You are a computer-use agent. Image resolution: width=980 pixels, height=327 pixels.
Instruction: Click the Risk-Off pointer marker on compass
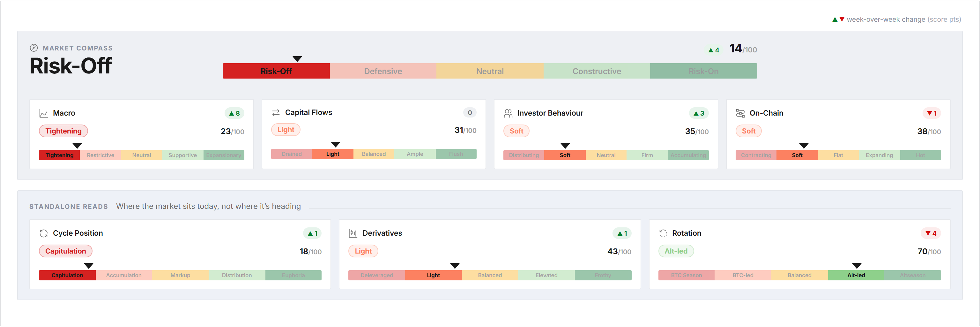click(297, 59)
